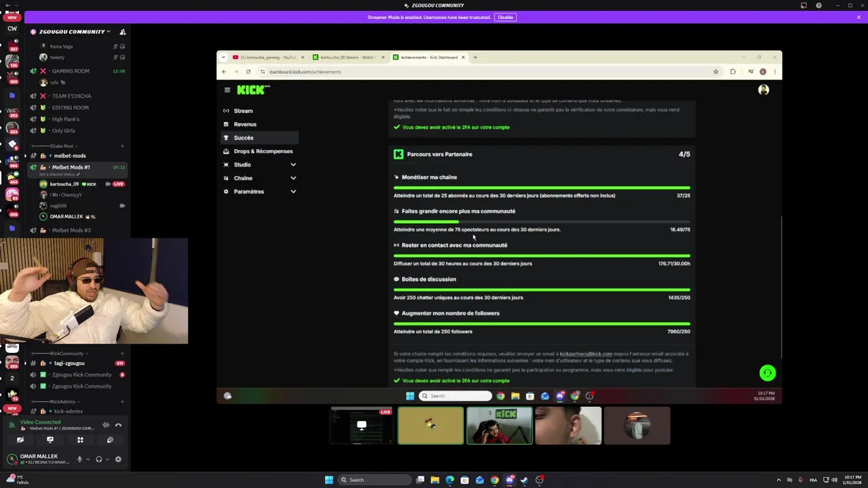Collapse the KickCommunity category
This screenshot has width=868, height=488.
(x=58, y=353)
